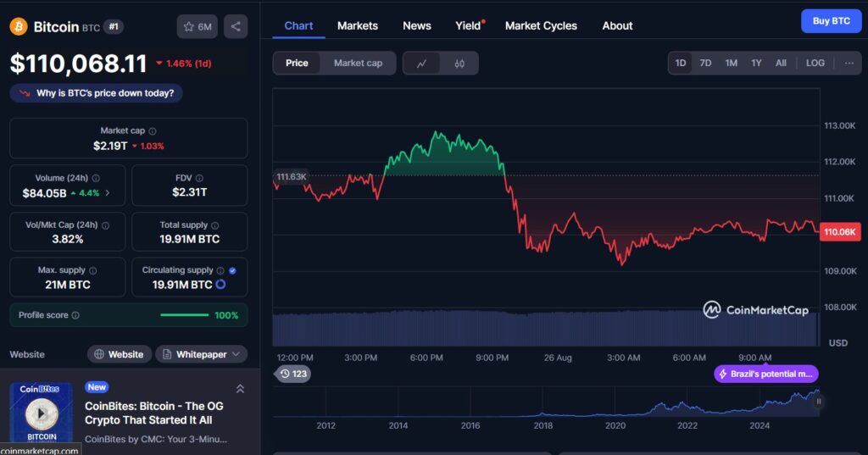The width and height of the screenshot is (868, 455).
Task: Select the Market cap chart toggle
Action: [x=359, y=63]
